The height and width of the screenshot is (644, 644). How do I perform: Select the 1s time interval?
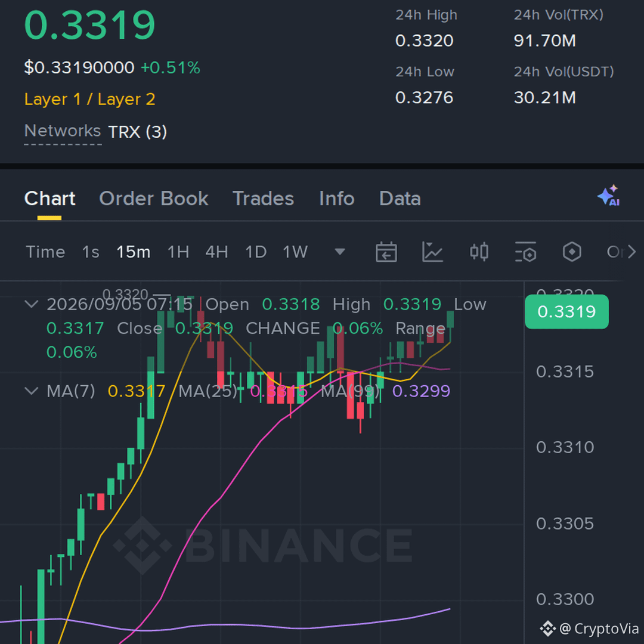[91, 252]
